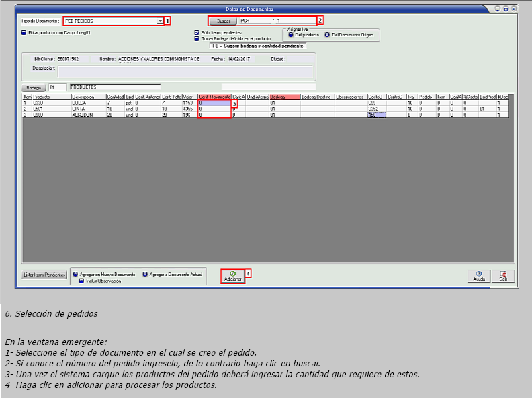Screen dimensions: 532x398
Task: Click the Listar Items Pendientes button
Action: pos(44,275)
